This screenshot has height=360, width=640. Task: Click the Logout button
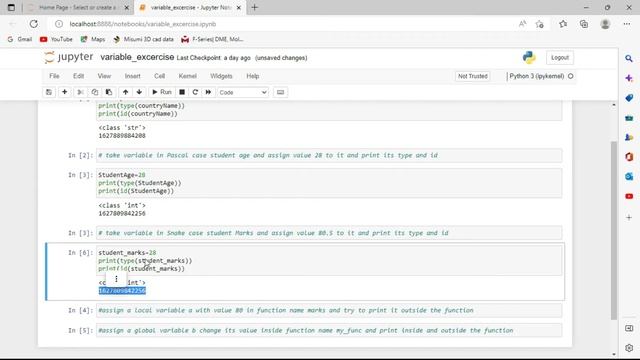tap(560, 58)
